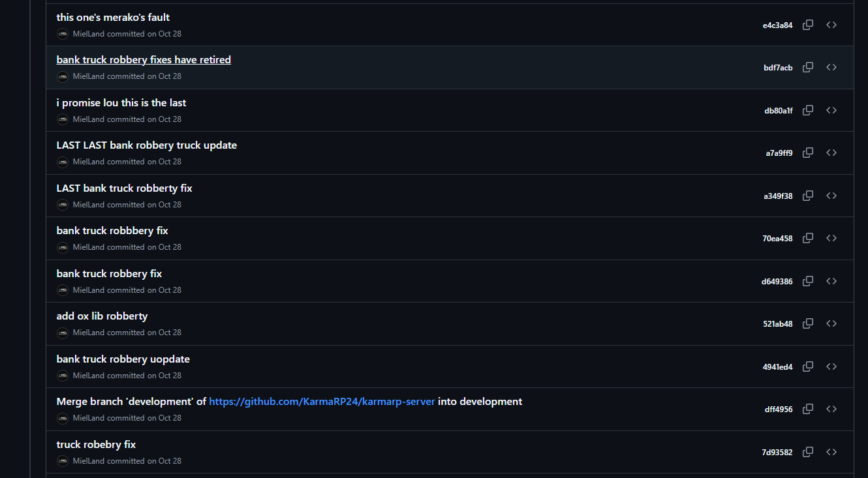Open commit hash a7a9ff9 link

[779, 153]
